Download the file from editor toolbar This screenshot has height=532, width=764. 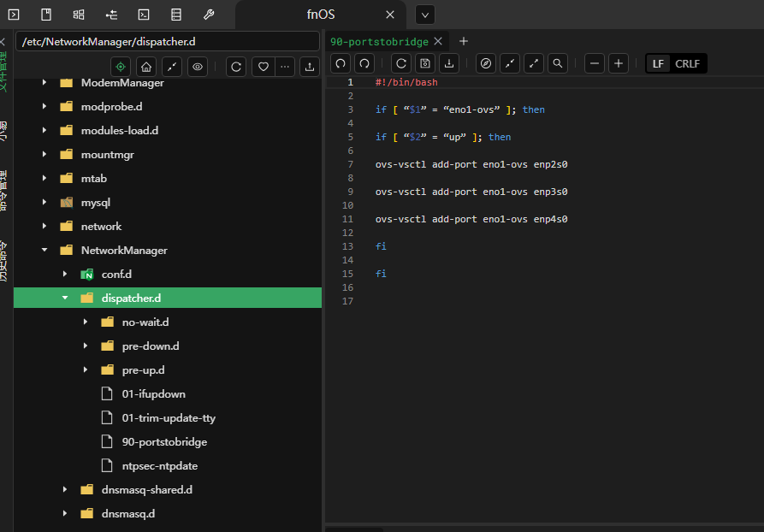click(x=449, y=63)
